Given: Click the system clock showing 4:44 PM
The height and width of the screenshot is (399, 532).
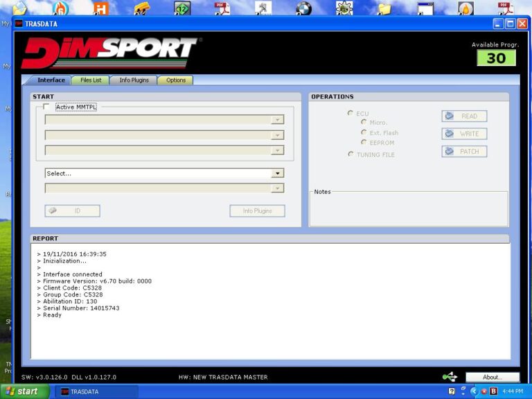Looking at the screenshot, I should click(513, 391).
